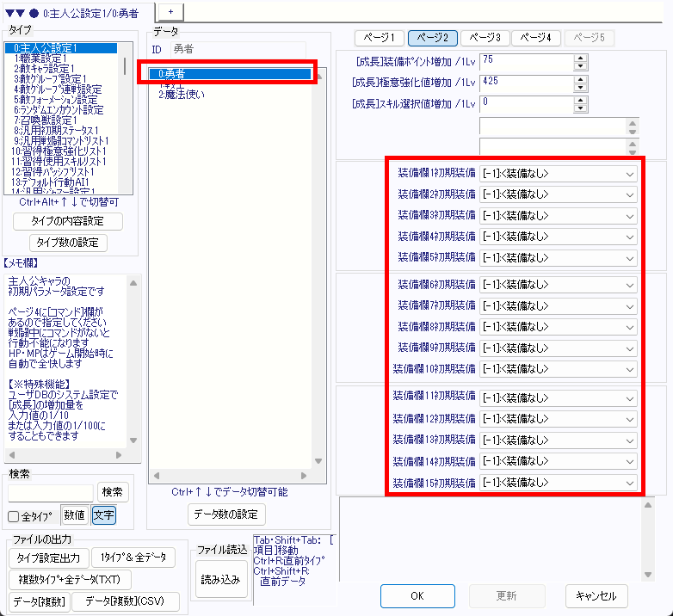Open the 装備欄15初期装備 dropdown

point(559,484)
